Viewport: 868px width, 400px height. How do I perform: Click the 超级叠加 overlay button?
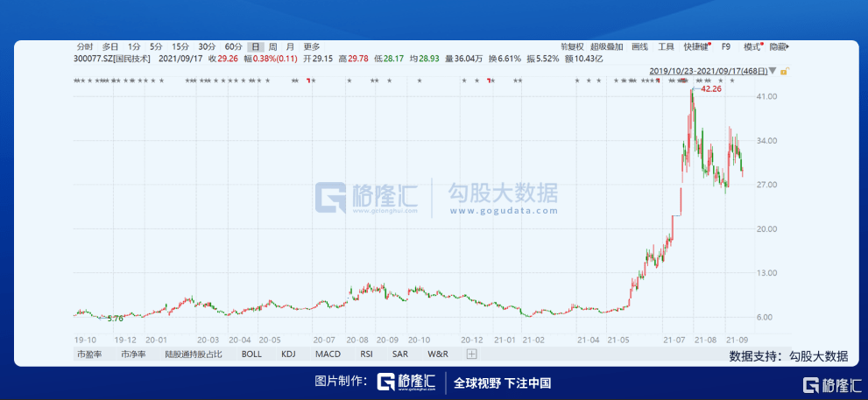click(607, 47)
